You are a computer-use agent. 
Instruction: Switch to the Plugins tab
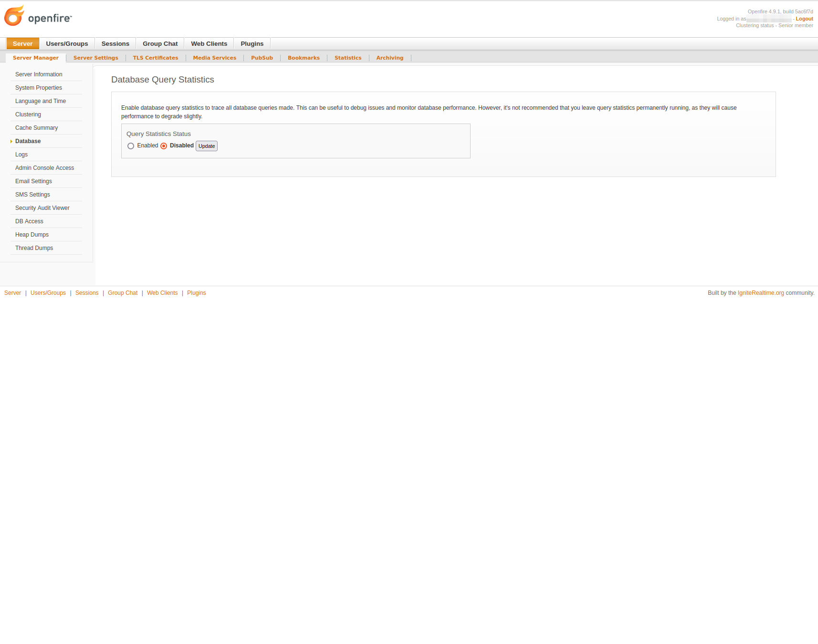click(252, 44)
